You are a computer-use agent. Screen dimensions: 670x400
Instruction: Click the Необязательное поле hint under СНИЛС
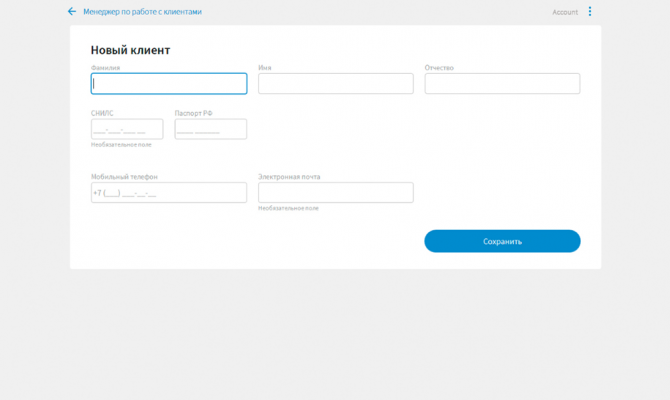121,145
